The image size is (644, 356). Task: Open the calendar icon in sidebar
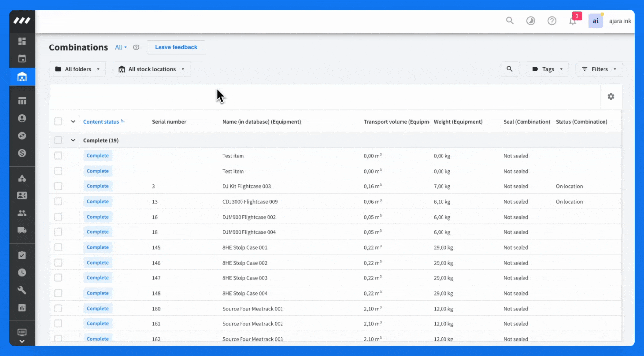click(22, 59)
